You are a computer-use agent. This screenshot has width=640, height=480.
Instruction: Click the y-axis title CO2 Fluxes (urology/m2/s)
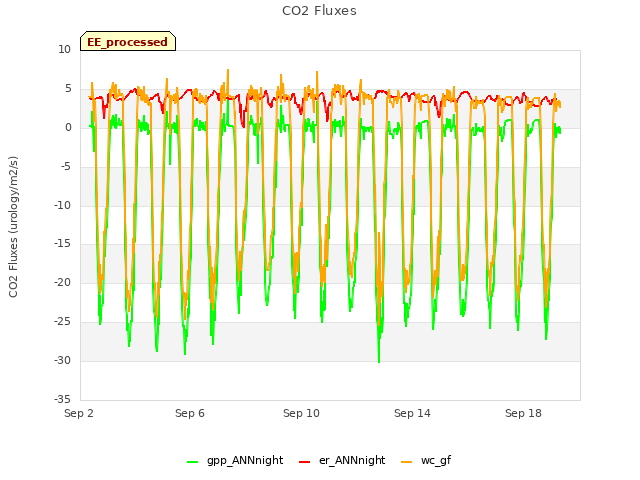click(x=13, y=227)
